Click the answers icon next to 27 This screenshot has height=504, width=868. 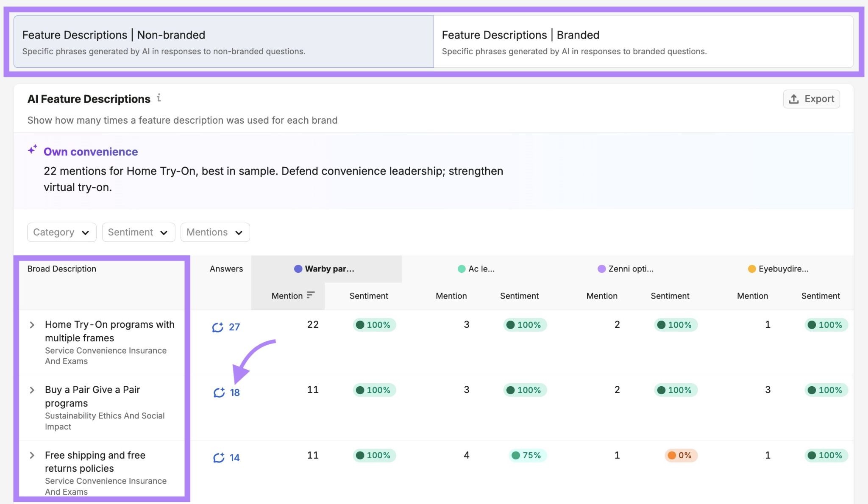(218, 327)
